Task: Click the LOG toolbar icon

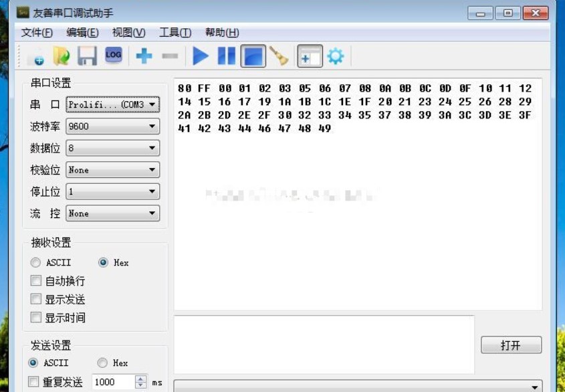Action: pyautogui.click(x=113, y=56)
